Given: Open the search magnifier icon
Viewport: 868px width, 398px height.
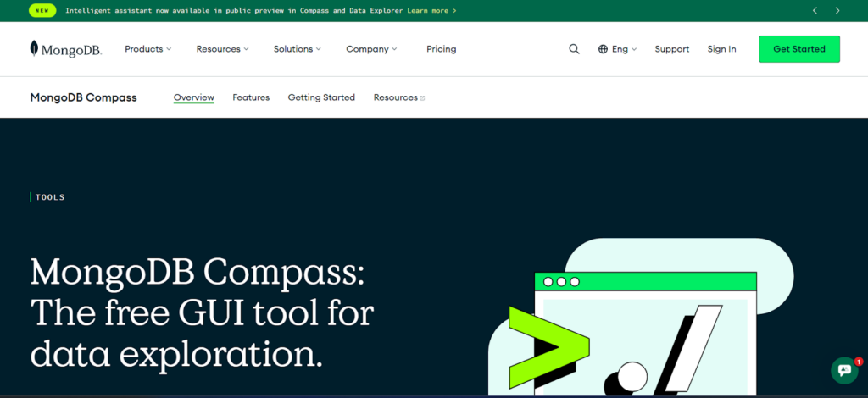Looking at the screenshot, I should (x=574, y=49).
